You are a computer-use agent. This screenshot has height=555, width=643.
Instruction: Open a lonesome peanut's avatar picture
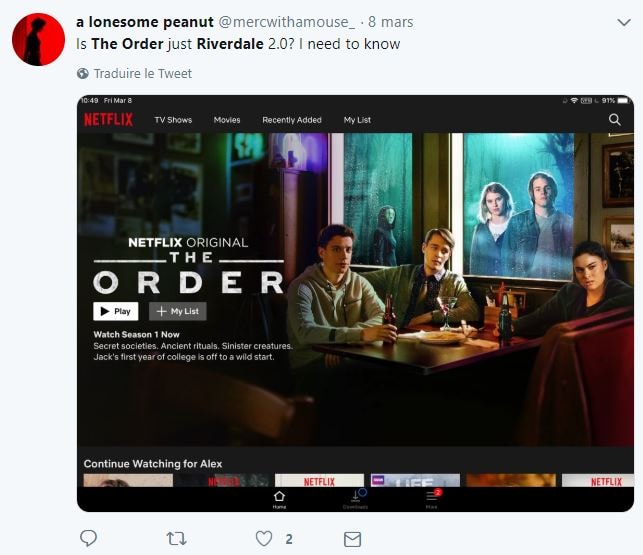point(39,39)
